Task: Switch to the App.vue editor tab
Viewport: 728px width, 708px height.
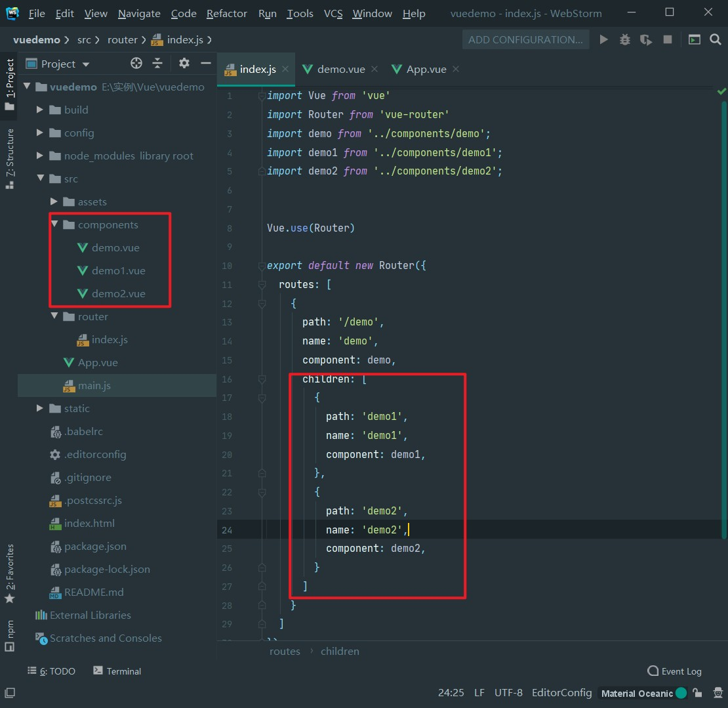Action: (x=426, y=69)
